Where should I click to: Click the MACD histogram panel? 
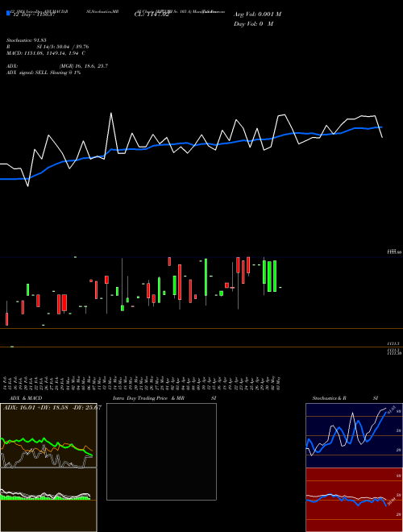click(48, 500)
